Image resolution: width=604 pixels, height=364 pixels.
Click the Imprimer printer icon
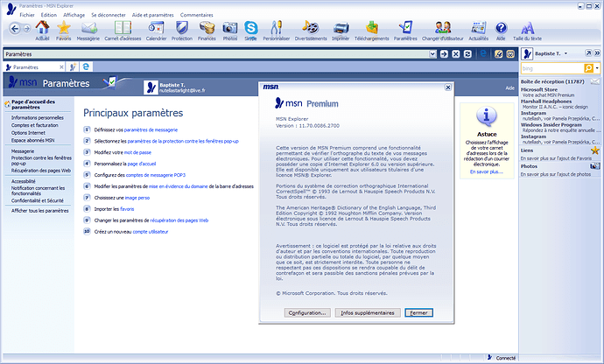341,30
